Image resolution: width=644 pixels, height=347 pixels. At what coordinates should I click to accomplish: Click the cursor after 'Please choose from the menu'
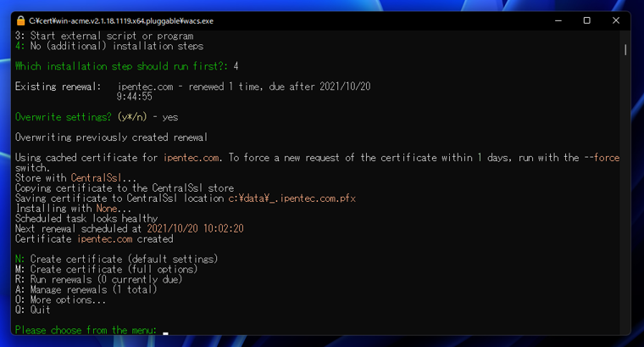pos(166,333)
